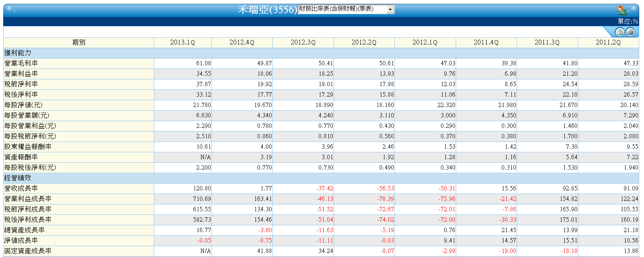
Task: Click the 21.780 net value per share
Action: pos(202,105)
